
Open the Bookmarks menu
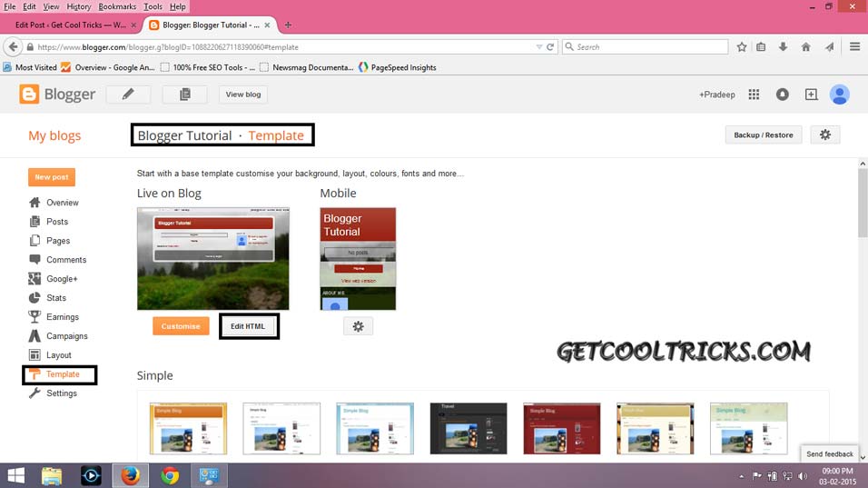(x=117, y=6)
